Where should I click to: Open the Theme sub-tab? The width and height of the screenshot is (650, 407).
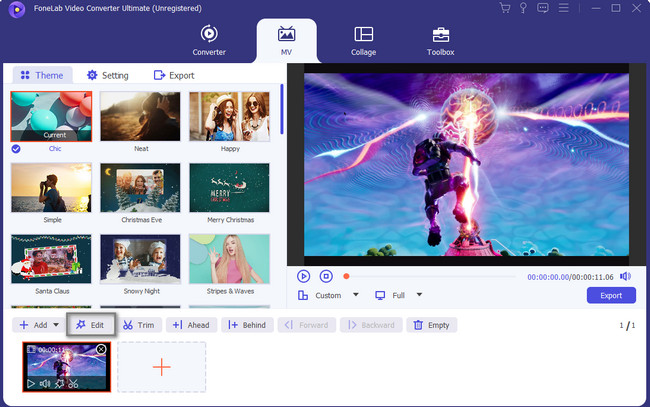click(42, 75)
